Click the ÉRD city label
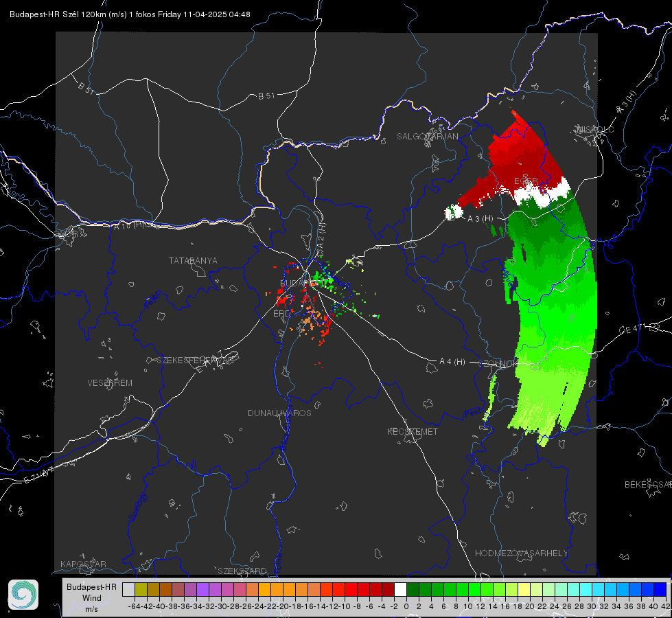Image resolution: width=672 pixels, height=618 pixels. [x=281, y=314]
